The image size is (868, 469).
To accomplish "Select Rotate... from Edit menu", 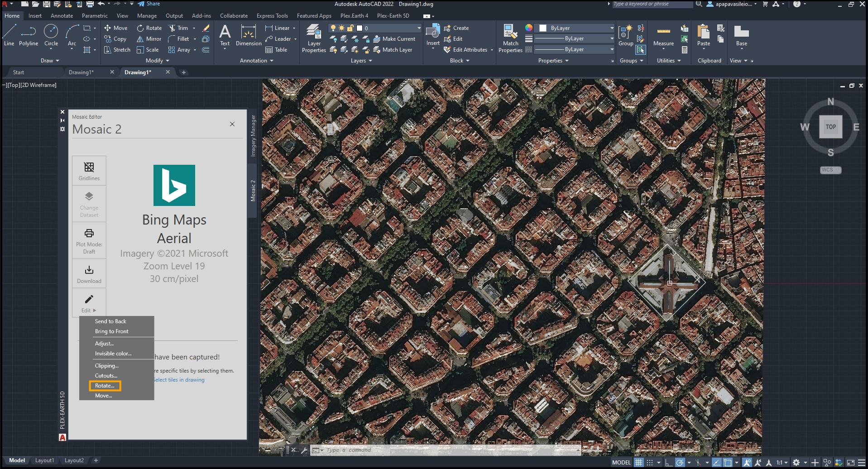I will click(x=105, y=386).
